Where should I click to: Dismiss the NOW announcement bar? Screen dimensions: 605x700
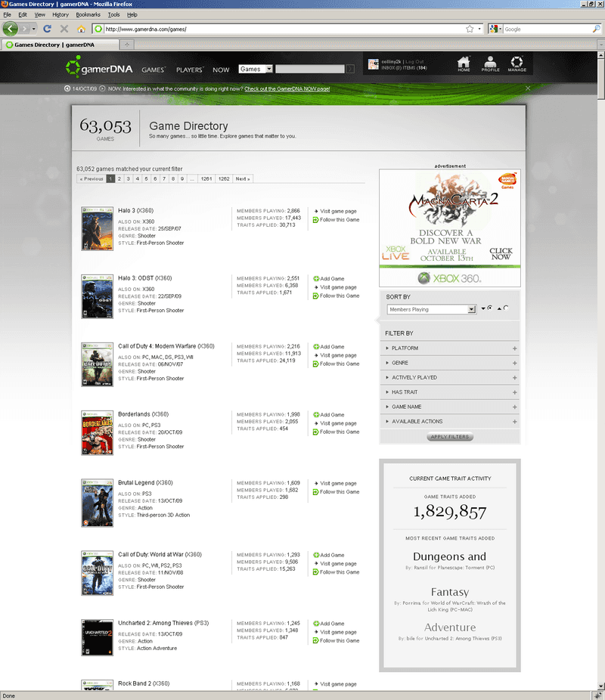click(x=528, y=88)
